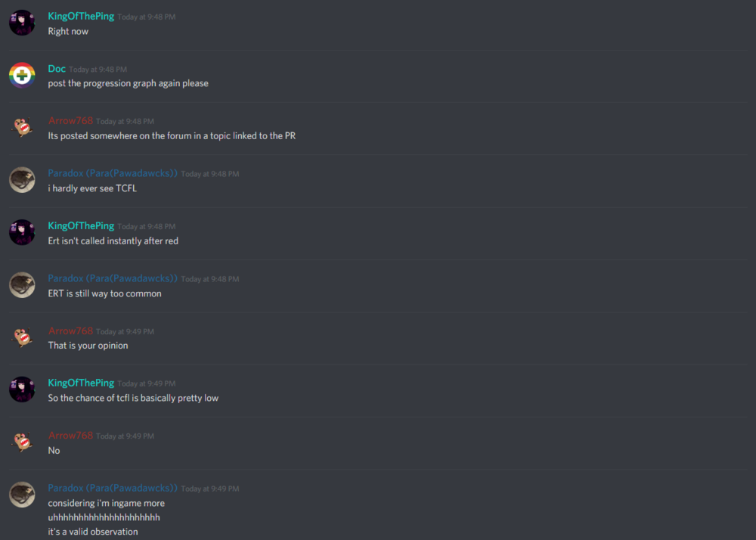Select KingOfThePing username above "So the chance of tcfl"

tap(81, 383)
